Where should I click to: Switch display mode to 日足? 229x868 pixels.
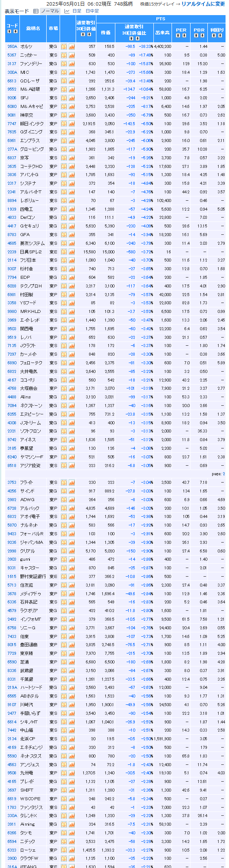[x=76, y=11]
